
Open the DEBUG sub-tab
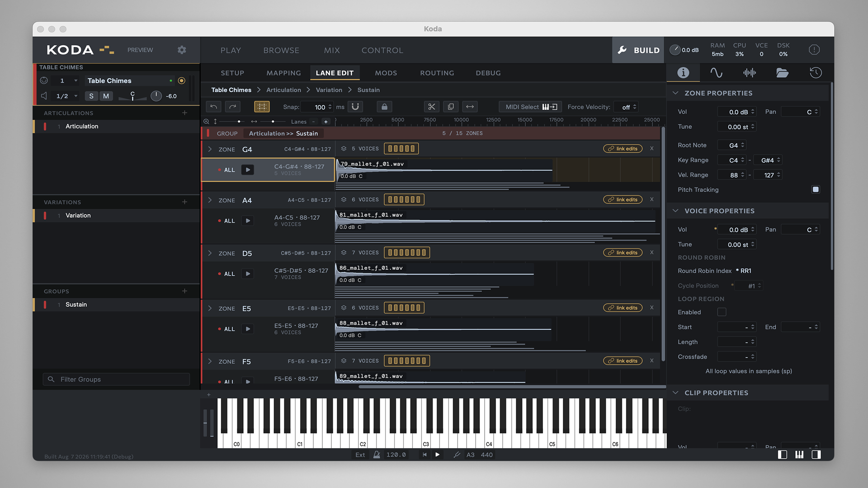tap(488, 73)
